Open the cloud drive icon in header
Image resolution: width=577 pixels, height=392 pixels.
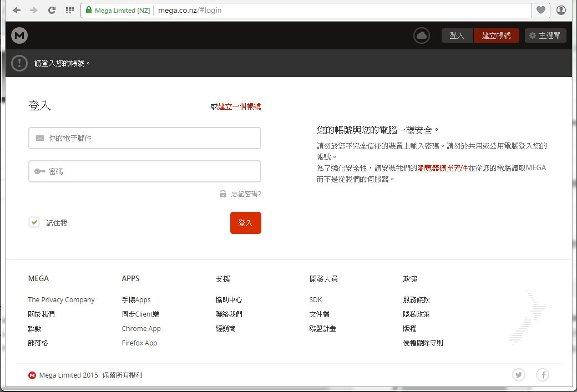click(422, 35)
